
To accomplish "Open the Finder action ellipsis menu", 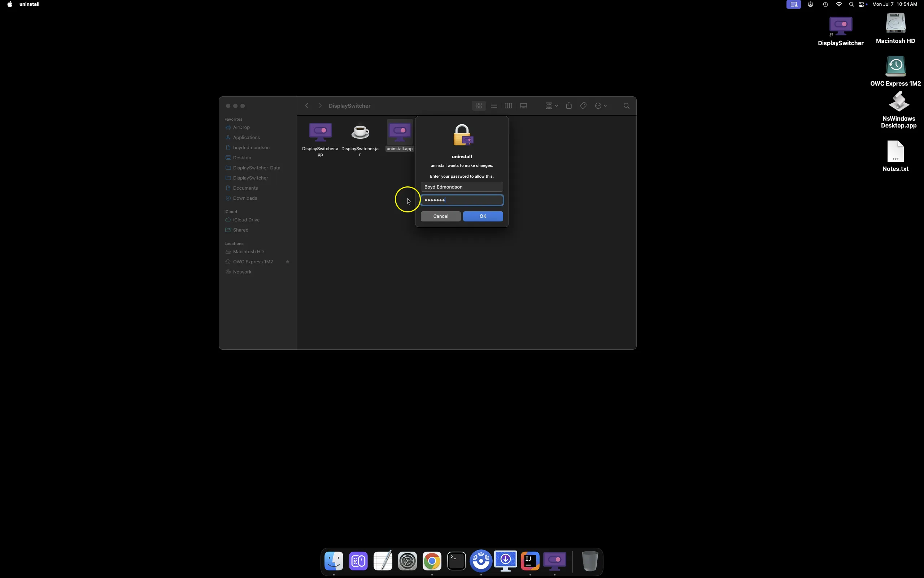I will [x=601, y=106].
